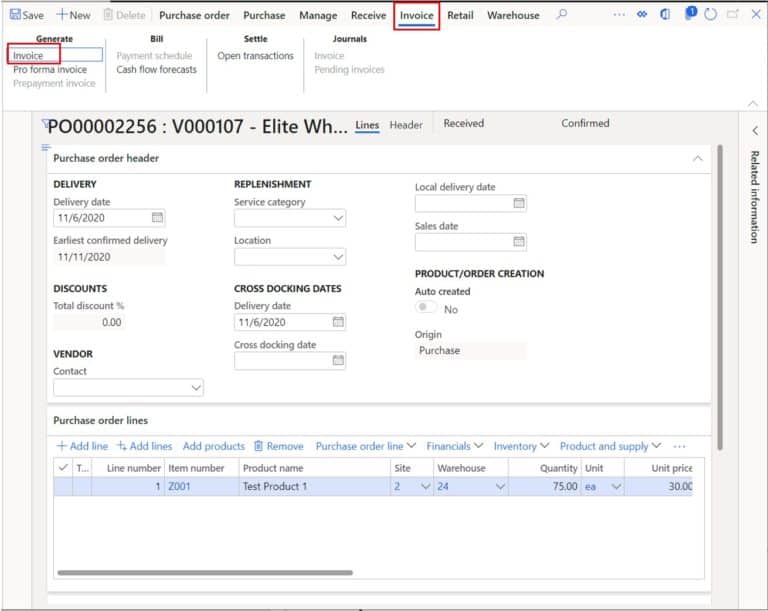Expand the Product and supply menu
This screenshot has height=611, width=768.
click(610, 446)
